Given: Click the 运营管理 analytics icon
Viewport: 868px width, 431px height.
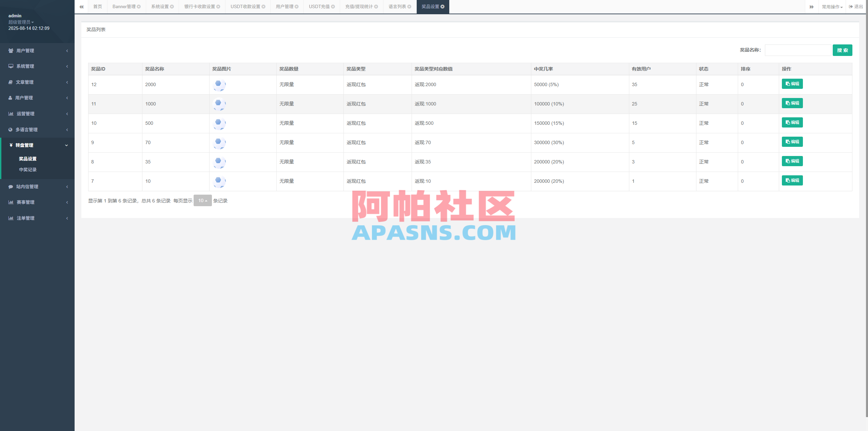Looking at the screenshot, I should (x=11, y=114).
